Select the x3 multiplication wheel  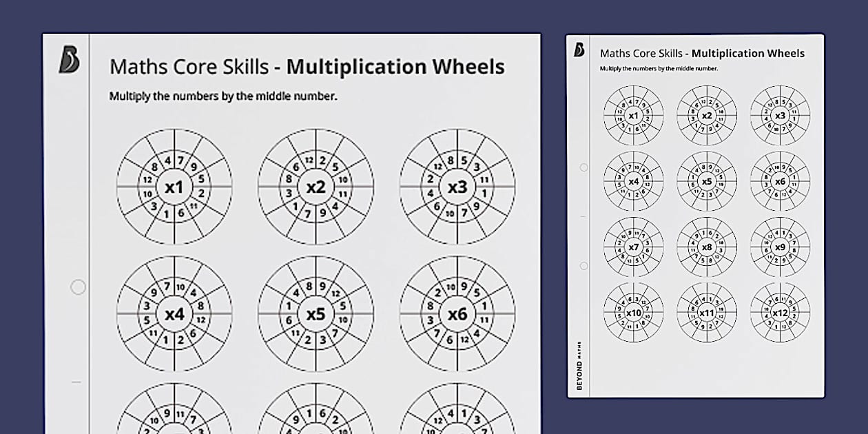tap(458, 185)
